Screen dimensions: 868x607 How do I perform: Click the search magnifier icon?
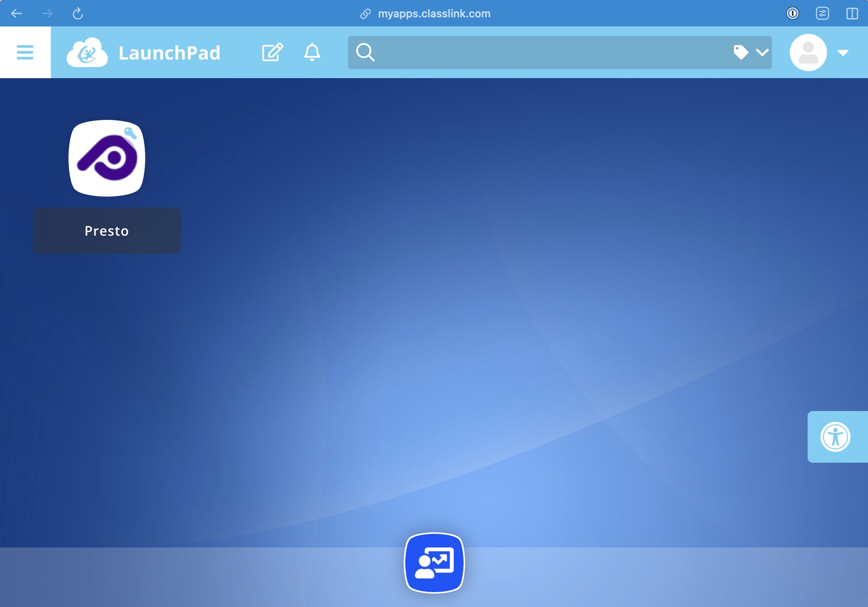click(365, 52)
